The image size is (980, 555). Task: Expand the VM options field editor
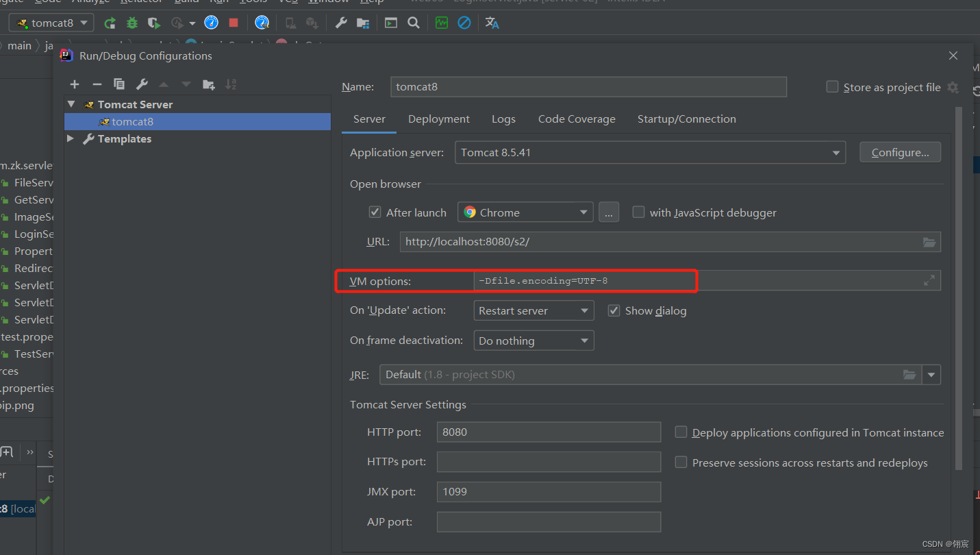[929, 280]
